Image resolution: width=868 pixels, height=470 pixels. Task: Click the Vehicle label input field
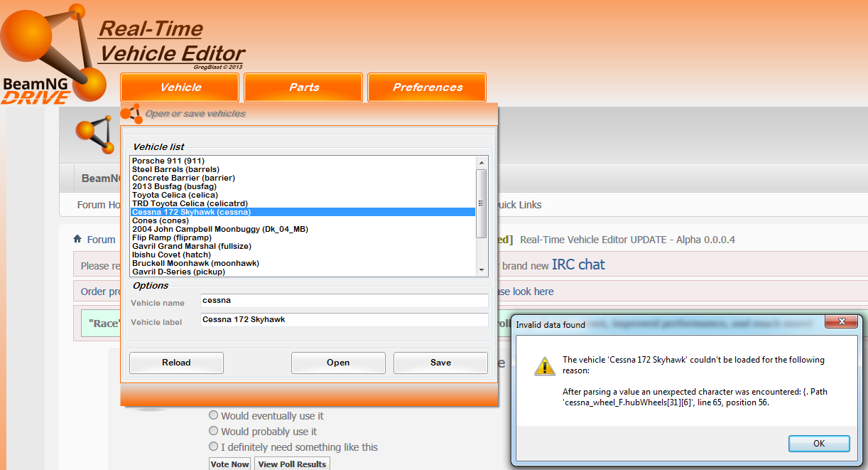coord(344,320)
